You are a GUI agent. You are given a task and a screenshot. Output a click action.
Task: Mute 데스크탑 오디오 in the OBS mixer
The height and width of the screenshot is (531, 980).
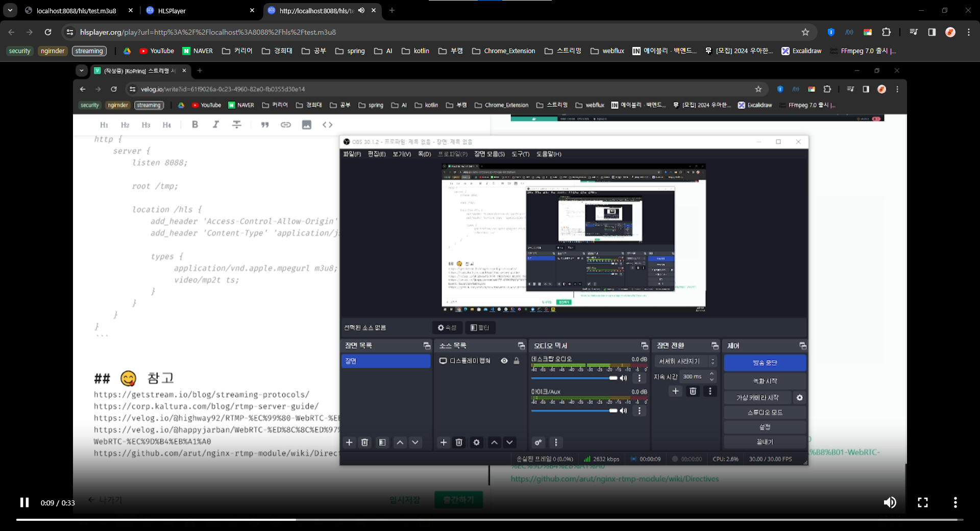tap(623, 378)
